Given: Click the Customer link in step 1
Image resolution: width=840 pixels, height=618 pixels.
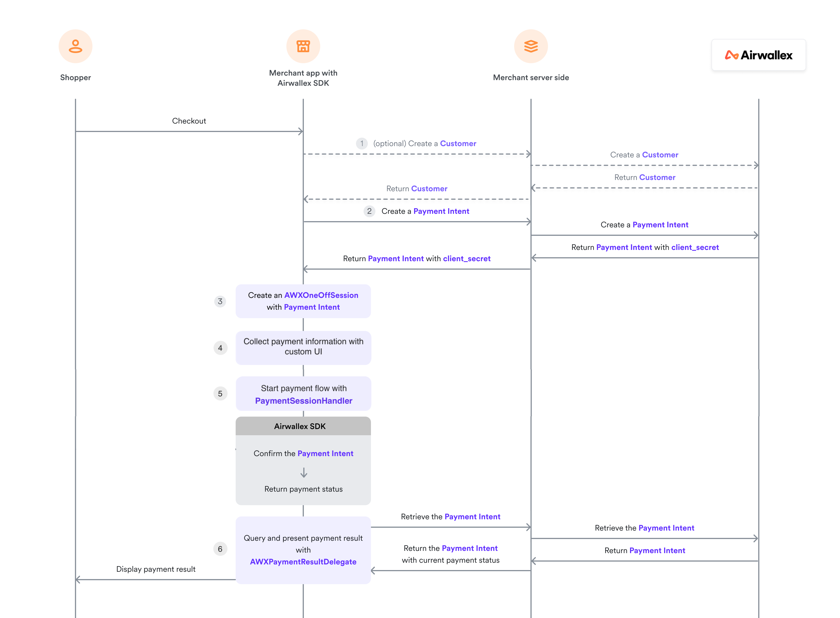Looking at the screenshot, I should point(457,144).
